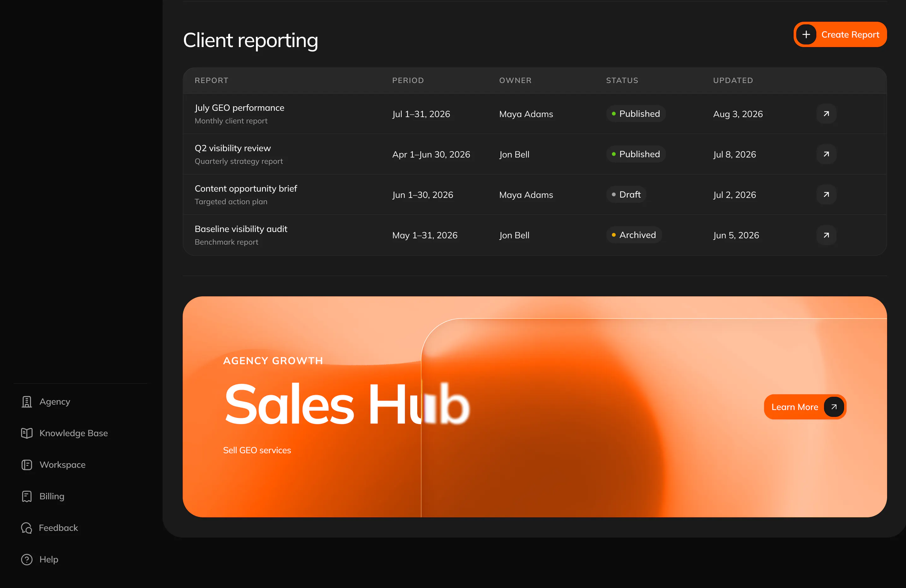Viewport: 906px width, 588px height.
Task: Click the OWNER column header
Action: (x=515, y=80)
